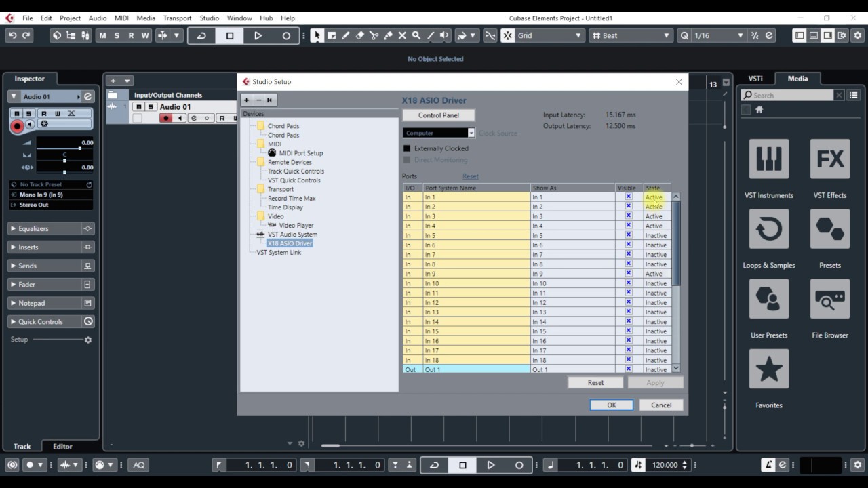Select the Object Selection arrow tool
Viewport: 868px width, 488px height.
317,35
